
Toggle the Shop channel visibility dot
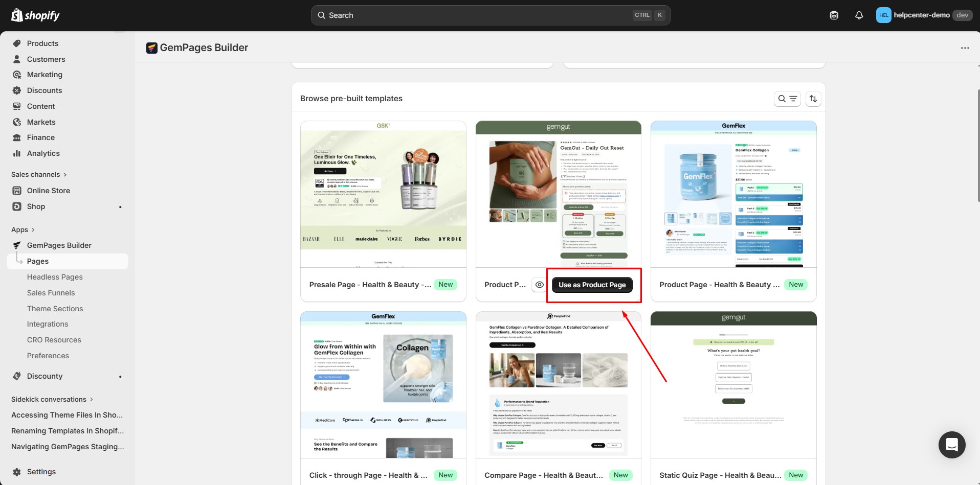pyautogui.click(x=120, y=206)
